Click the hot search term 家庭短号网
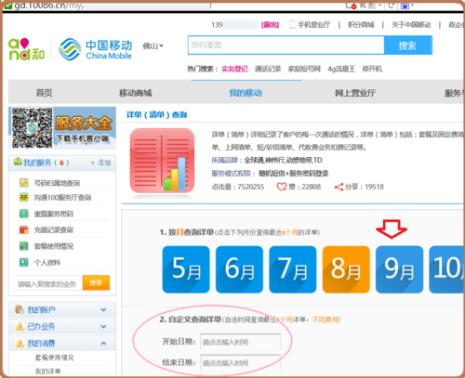Screen dimensions: 465x378 (x=304, y=69)
